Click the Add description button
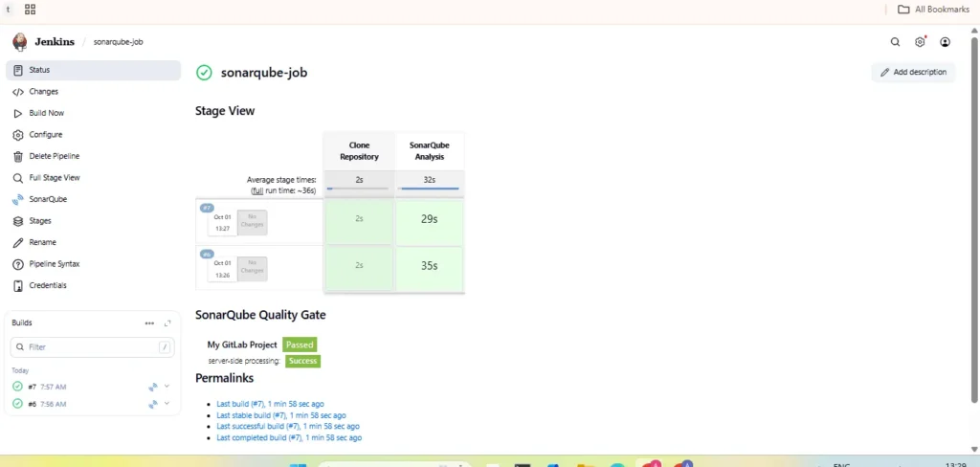Image resolution: width=980 pixels, height=467 pixels. tap(913, 72)
